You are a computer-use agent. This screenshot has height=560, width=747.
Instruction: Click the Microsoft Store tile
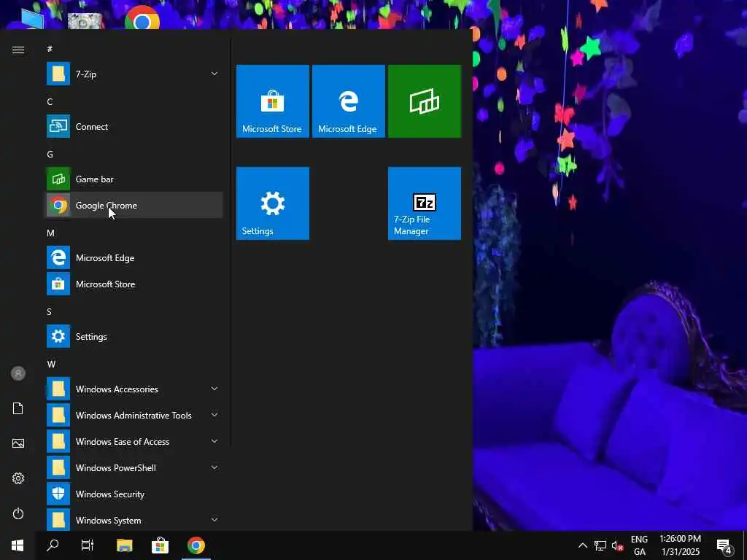273,101
